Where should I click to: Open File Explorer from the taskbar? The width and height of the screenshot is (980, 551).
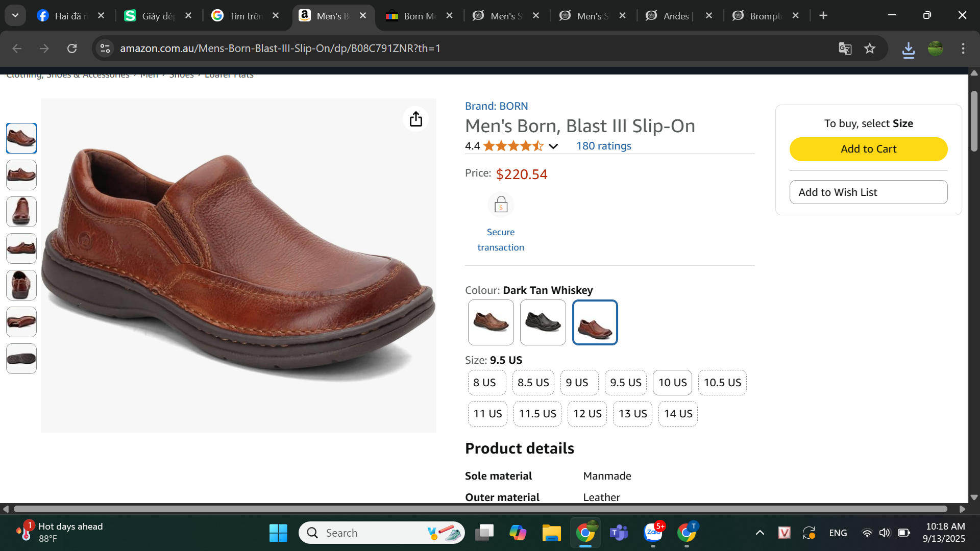pos(551,533)
